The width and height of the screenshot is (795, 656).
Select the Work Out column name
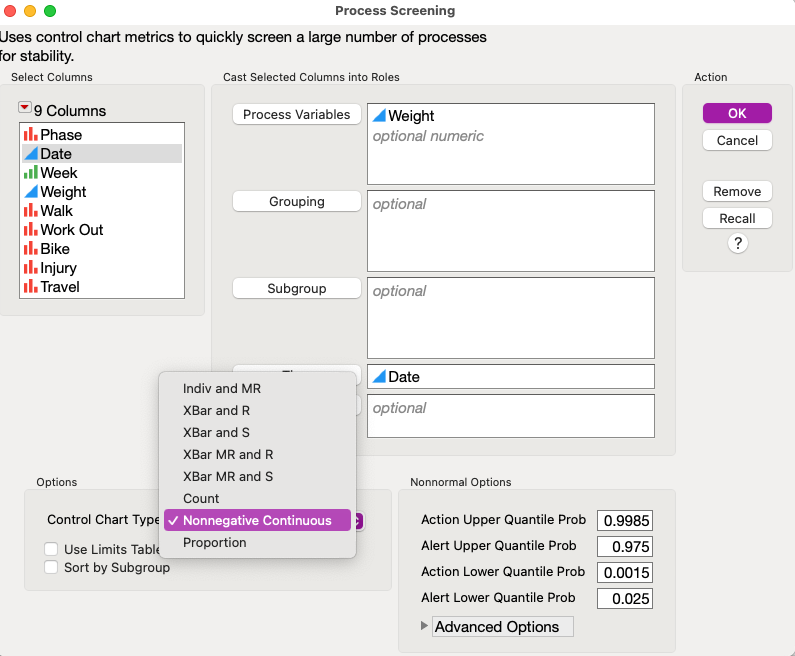pos(71,229)
